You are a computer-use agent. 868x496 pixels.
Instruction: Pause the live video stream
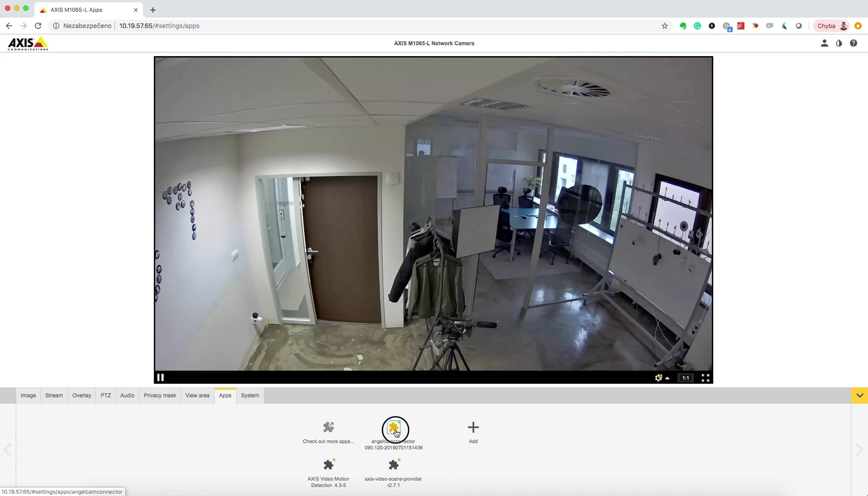coord(160,377)
